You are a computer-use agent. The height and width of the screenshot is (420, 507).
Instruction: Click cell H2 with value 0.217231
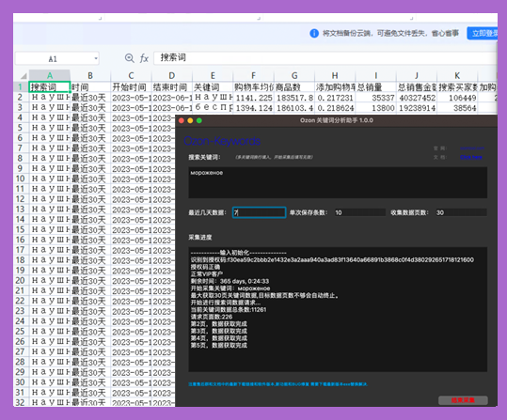[335, 98]
